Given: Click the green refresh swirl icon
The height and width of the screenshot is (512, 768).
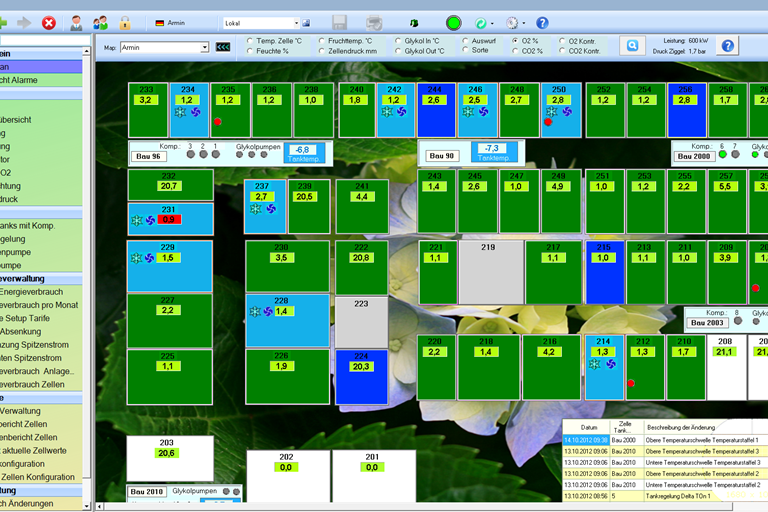Looking at the screenshot, I should click(480, 23).
